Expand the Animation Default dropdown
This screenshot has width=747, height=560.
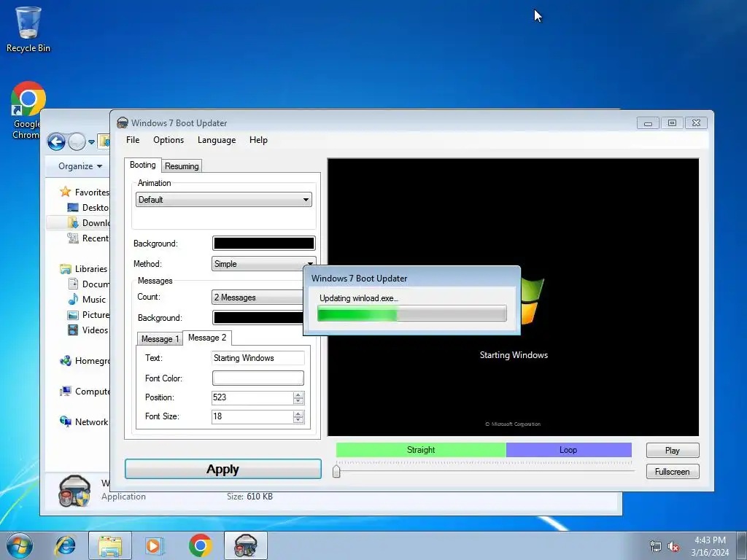224,200
